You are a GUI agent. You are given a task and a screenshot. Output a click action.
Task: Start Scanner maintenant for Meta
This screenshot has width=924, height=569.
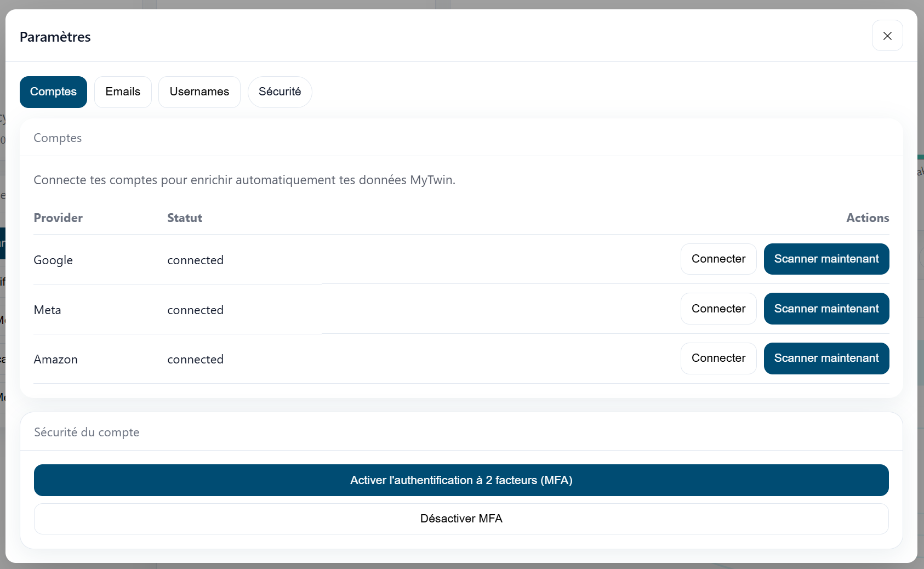pos(826,309)
